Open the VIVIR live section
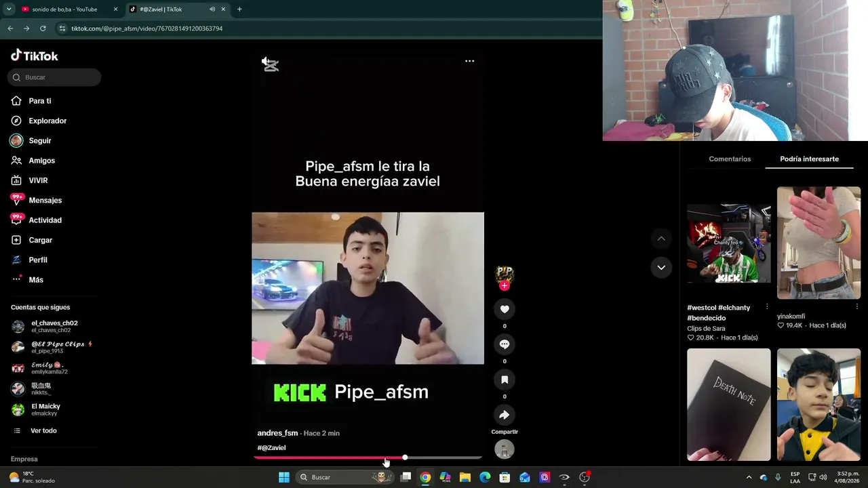Image resolution: width=868 pixels, height=488 pixels. [x=38, y=180]
